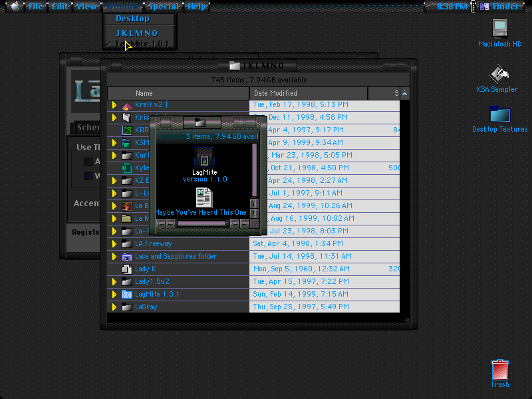
Task: Expand the LagMite 1.0.1 folder
Action: pyautogui.click(x=114, y=294)
